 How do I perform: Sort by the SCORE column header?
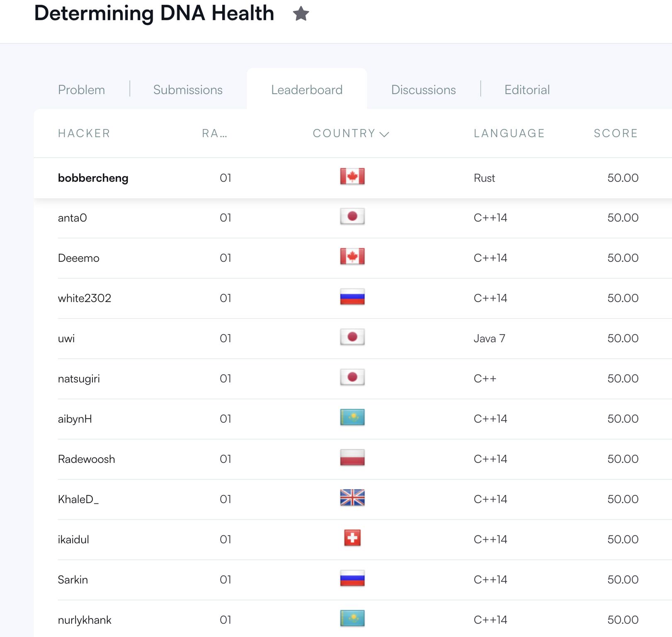[616, 133]
